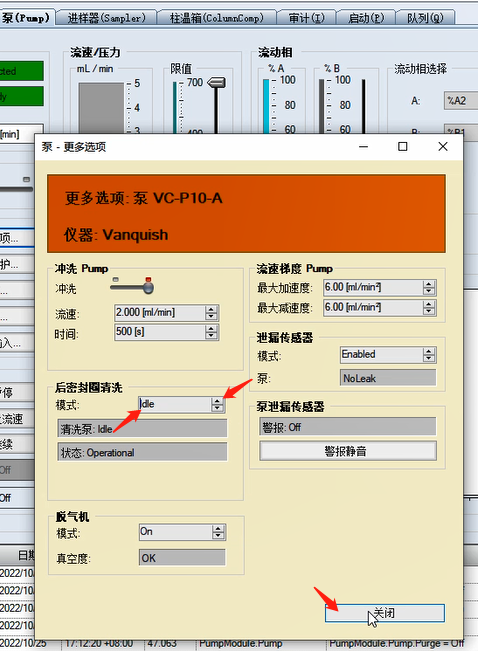Image resolution: width=478 pixels, height=651 pixels.
Task: Click the 流速 2.000 ml/min field
Action: (x=159, y=312)
